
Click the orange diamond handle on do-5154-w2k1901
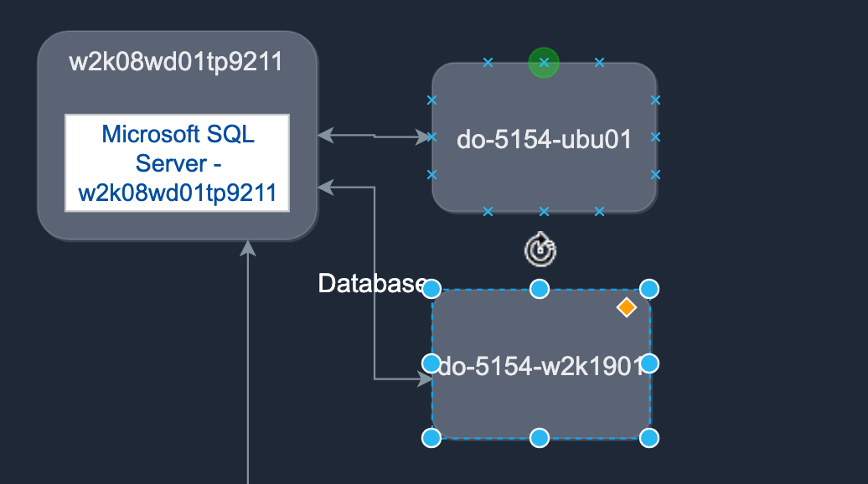coord(627,308)
